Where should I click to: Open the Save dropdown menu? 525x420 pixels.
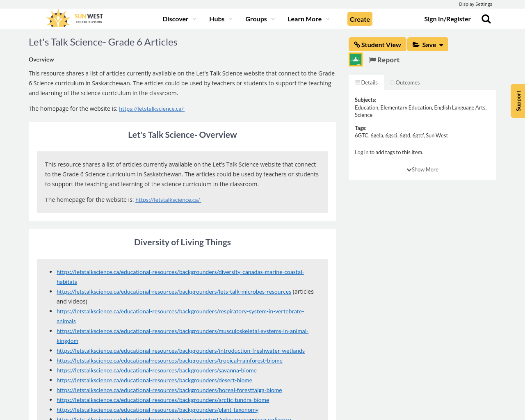tap(427, 45)
